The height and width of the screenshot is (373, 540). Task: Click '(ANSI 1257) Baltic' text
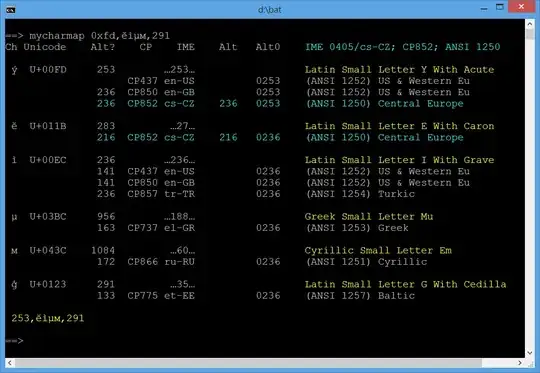pos(360,296)
